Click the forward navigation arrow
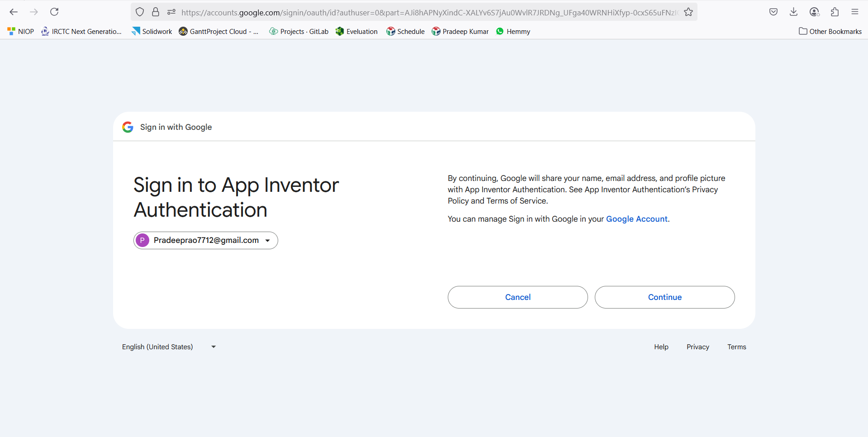The height and width of the screenshot is (437, 868). 34,12
